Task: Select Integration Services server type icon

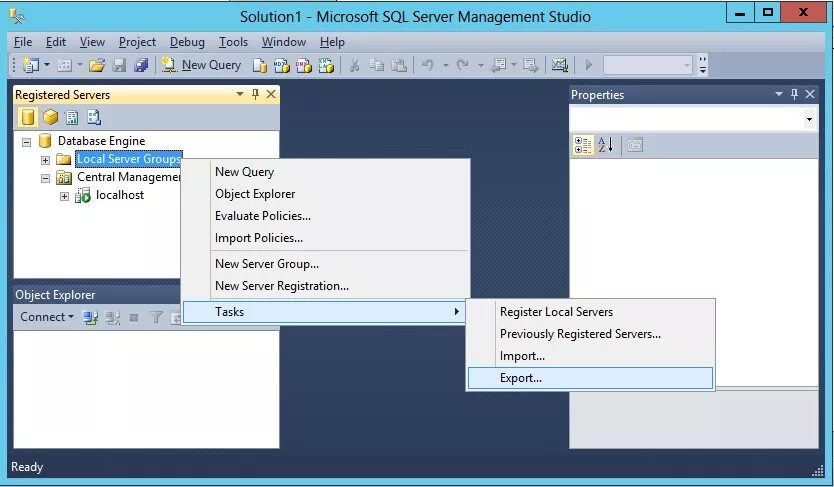Action: (94, 117)
